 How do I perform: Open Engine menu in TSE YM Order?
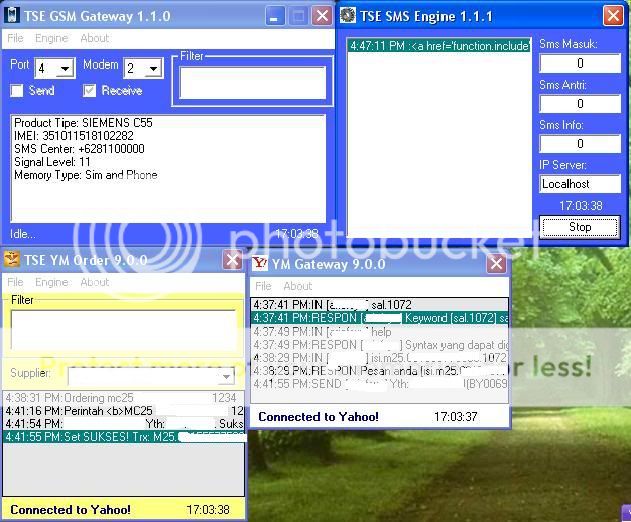[x=52, y=282]
